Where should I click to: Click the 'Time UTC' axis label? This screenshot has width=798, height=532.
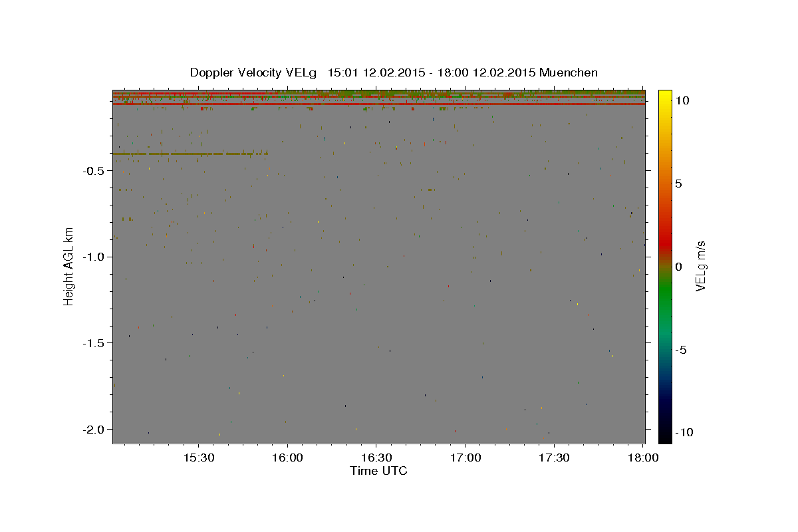(x=378, y=471)
